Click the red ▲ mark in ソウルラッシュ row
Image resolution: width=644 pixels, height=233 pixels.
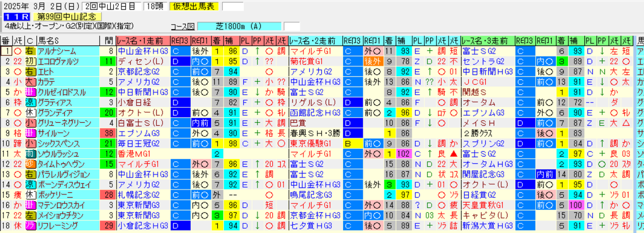(453, 153)
